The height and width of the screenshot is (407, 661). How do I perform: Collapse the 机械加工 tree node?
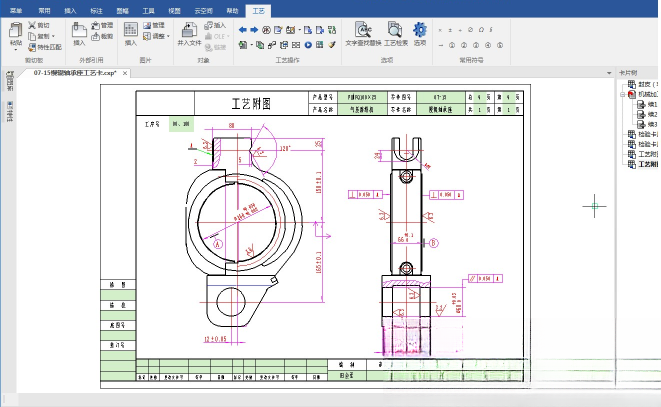(623, 94)
